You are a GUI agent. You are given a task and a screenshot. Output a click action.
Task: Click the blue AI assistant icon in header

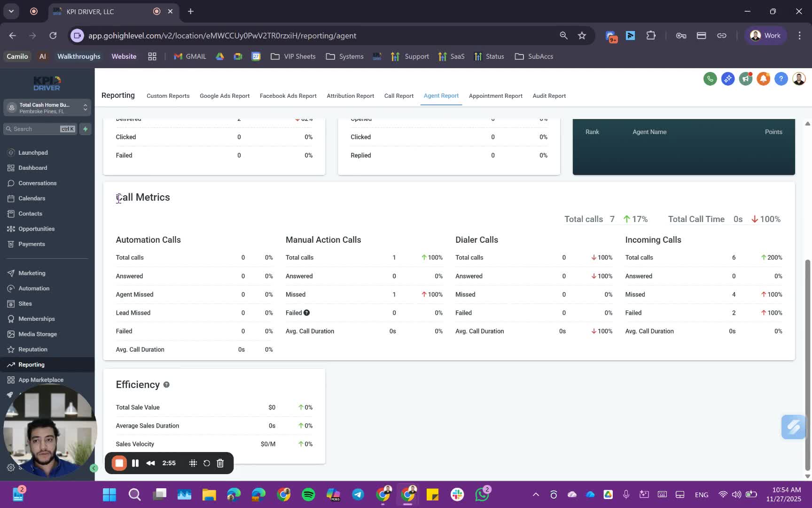pyautogui.click(x=728, y=79)
